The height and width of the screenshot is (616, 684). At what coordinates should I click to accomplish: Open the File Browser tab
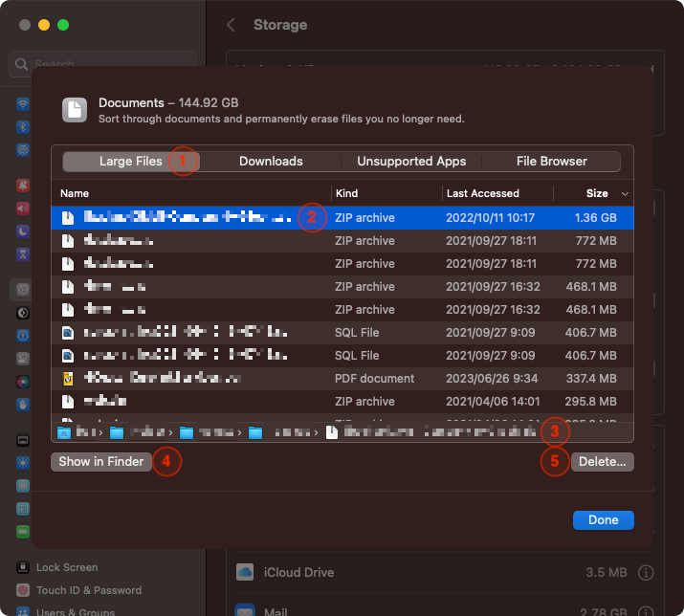click(x=551, y=162)
